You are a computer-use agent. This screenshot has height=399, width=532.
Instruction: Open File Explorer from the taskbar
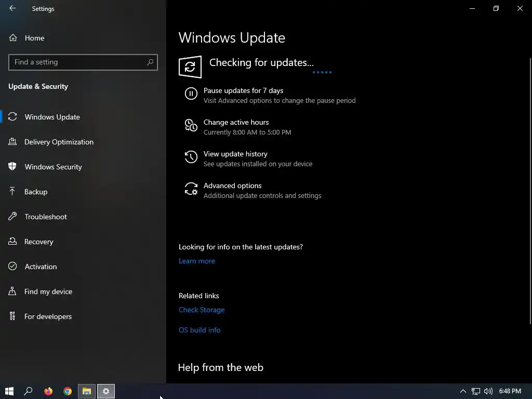click(87, 391)
